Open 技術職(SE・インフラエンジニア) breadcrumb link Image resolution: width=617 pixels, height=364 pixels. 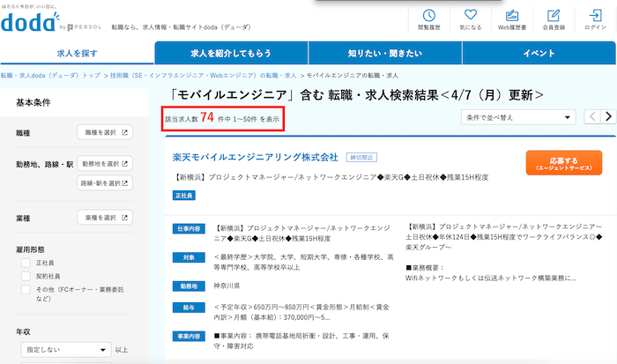click(x=203, y=76)
